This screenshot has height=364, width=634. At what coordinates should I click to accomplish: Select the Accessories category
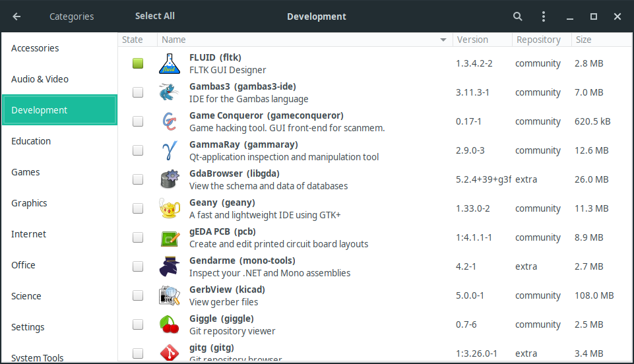(59, 48)
